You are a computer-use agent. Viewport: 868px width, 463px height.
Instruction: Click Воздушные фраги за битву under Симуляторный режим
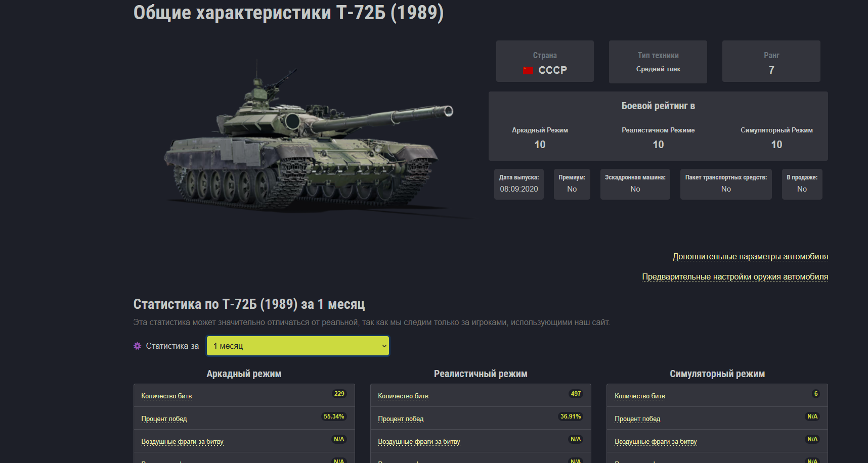[x=656, y=441]
